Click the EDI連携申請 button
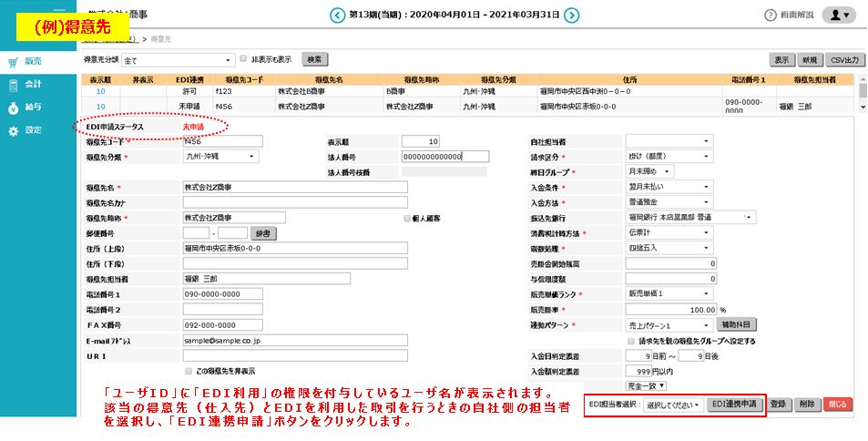Screen dimensions: 868x441 (x=734, y=404)
